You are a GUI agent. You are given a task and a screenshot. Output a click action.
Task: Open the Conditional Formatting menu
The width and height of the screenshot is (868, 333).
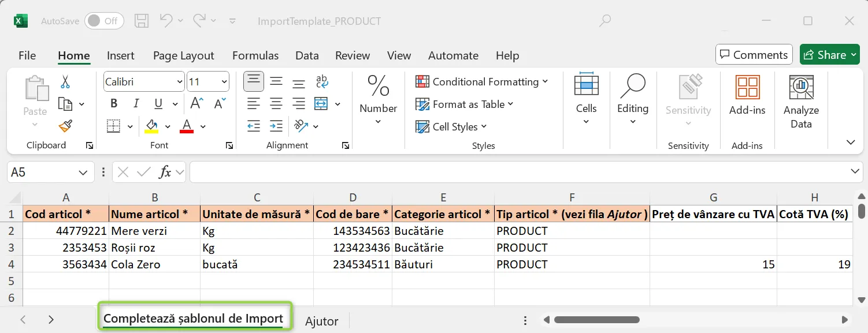481,81
